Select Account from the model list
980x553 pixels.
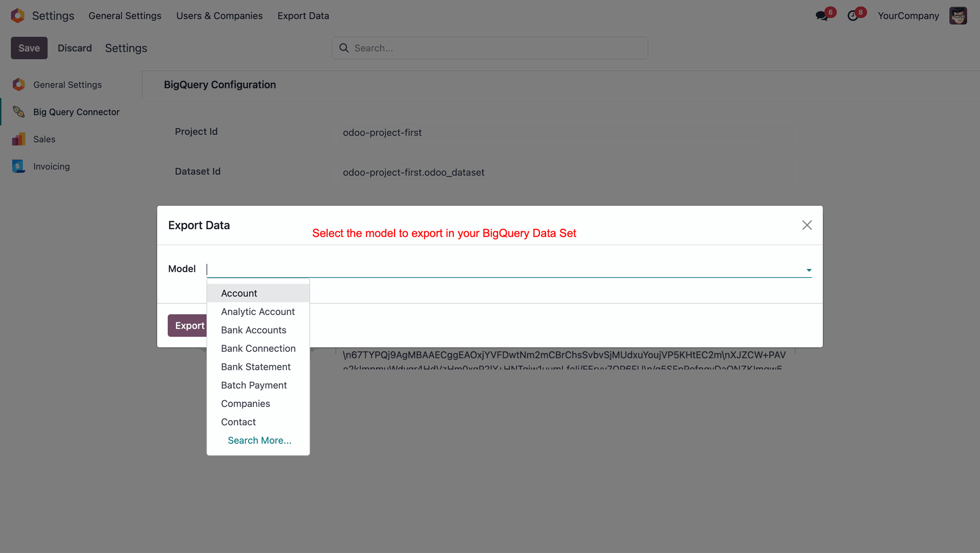(x=239, y=293)
